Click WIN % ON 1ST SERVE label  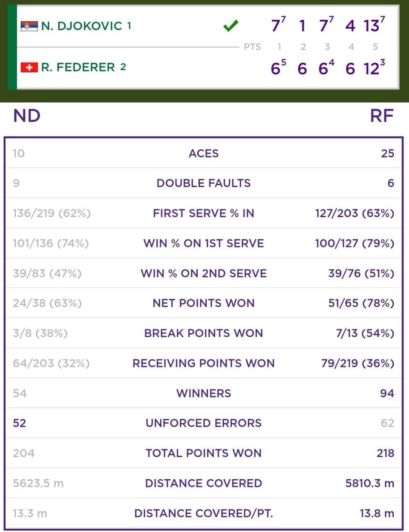[x=204, y=243]
